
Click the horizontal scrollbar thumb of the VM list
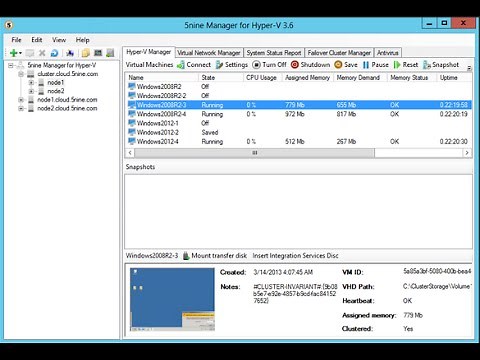click(x=255, y=153)
